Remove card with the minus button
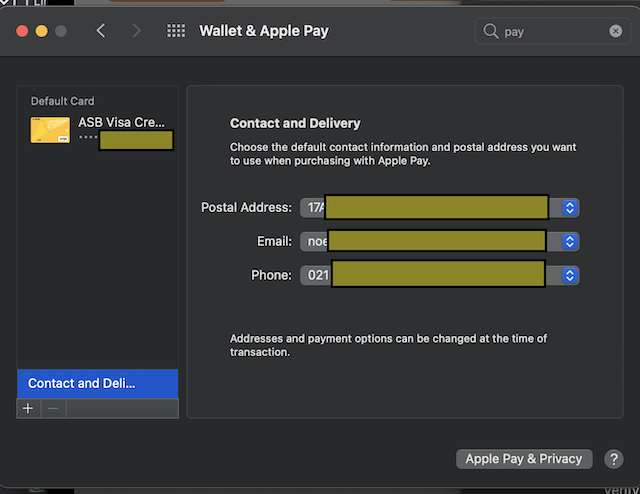This screenshot has height=494, width=640. pyautogui.click(x=53, y=408)
